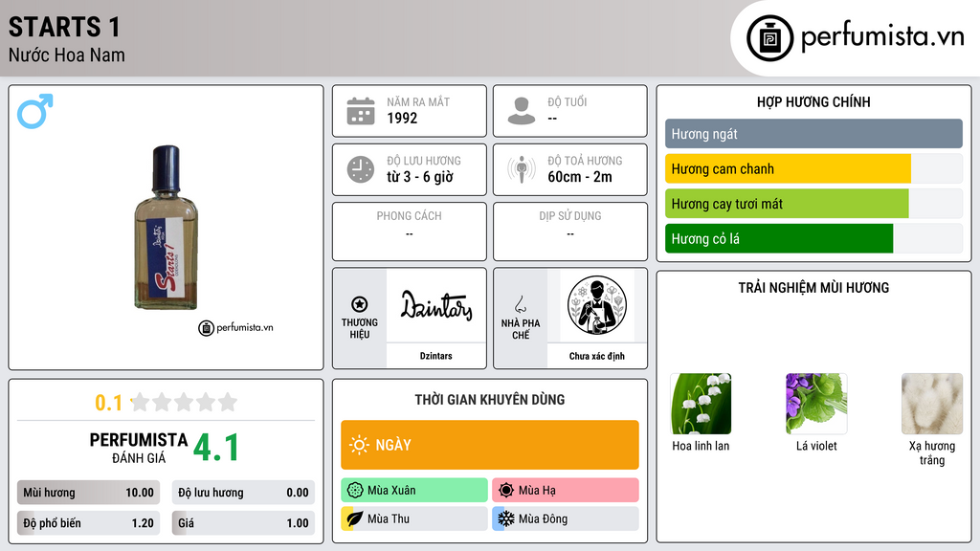The width and height of the screenshot is (980, 551).
Task: Click the sun icon beside Mùa Hạ
Action: 506,491
